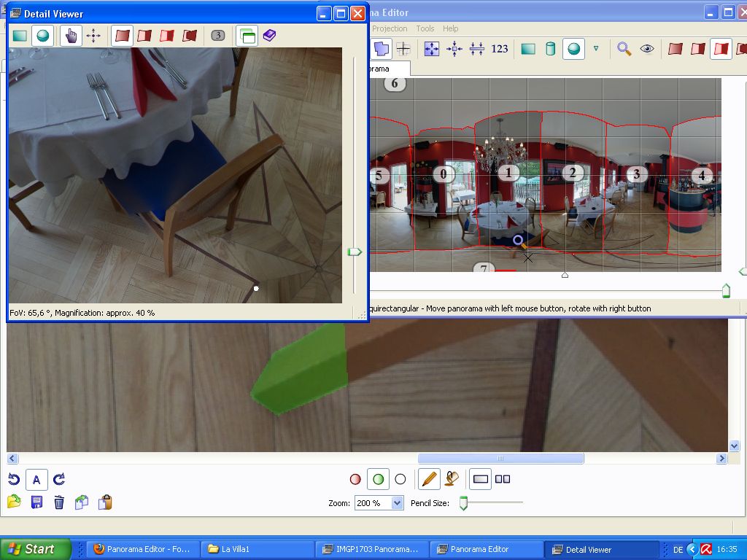Click the undo arrow icon
This screenshot has height=560, width=747.
point(14,479)
